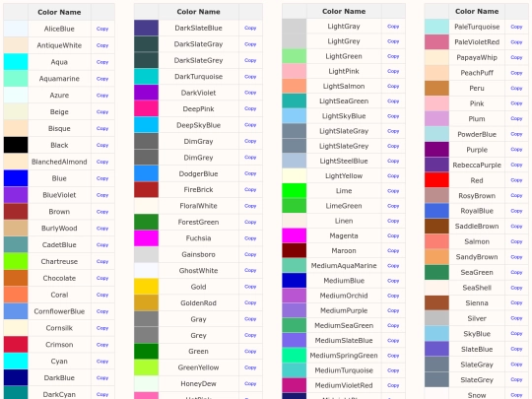Select the SlateBlue name text

click(477, 349)
